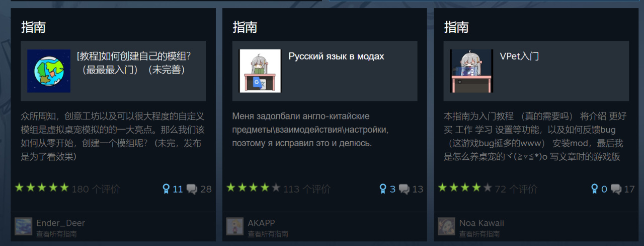Screen dimensions: 644x246
Task: Click the award ribbon icon showing 3
Action: coord(382,189)
